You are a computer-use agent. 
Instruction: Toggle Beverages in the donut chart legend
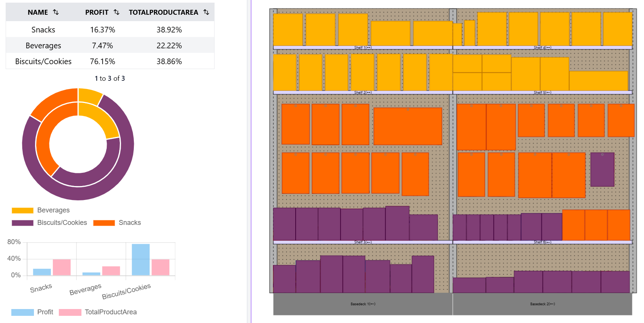pyautogui.click(x=41, y=210)
